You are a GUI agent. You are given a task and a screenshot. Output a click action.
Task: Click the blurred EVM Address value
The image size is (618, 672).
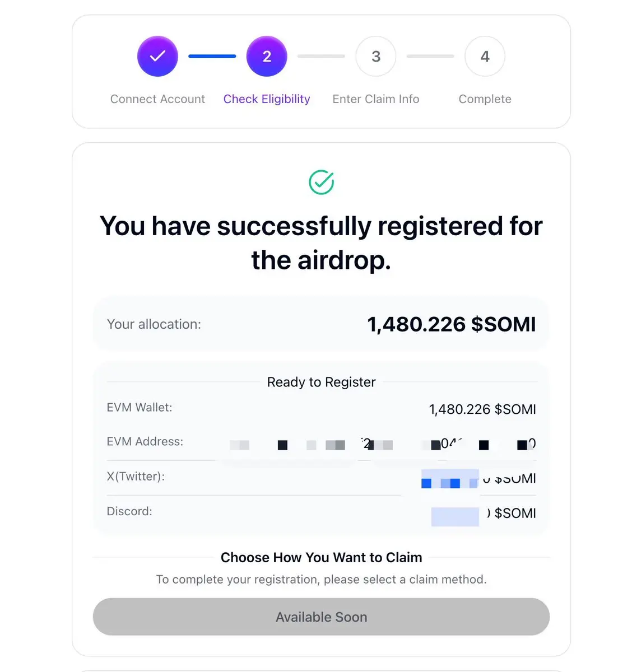[383, 445]
